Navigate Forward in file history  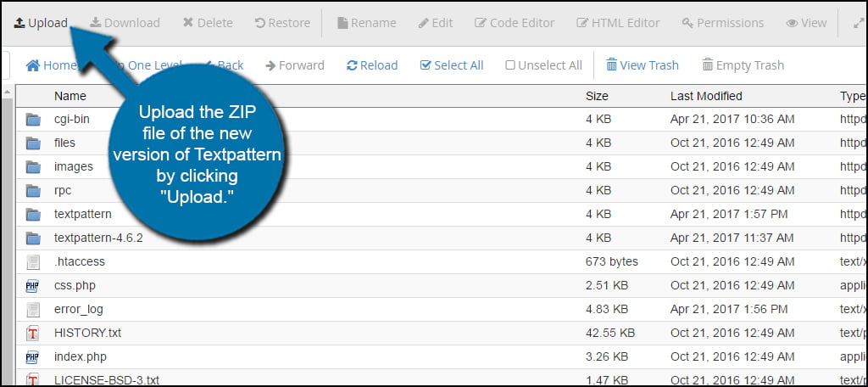(294, 65)
